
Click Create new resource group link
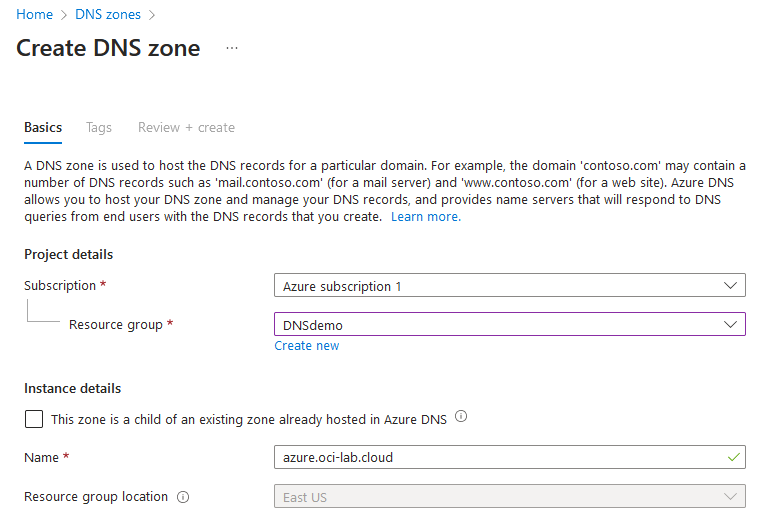click(307, 346)
